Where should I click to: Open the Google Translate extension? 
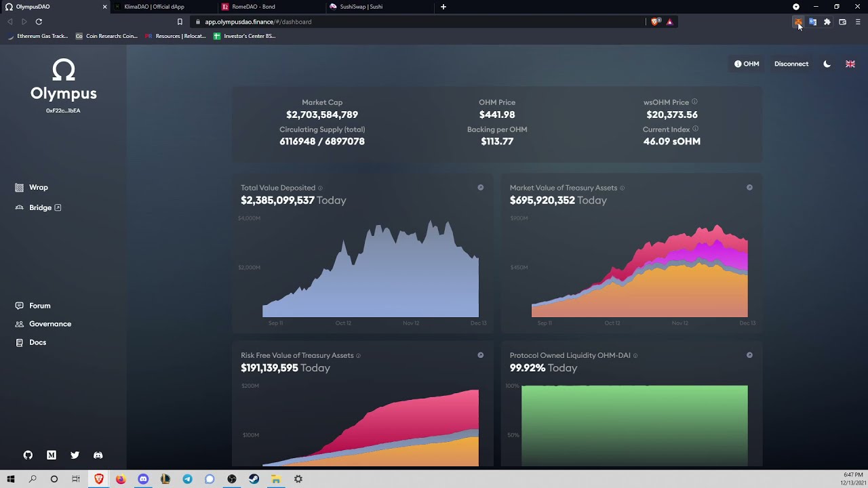pyautogui.click(x=812, y=22)
